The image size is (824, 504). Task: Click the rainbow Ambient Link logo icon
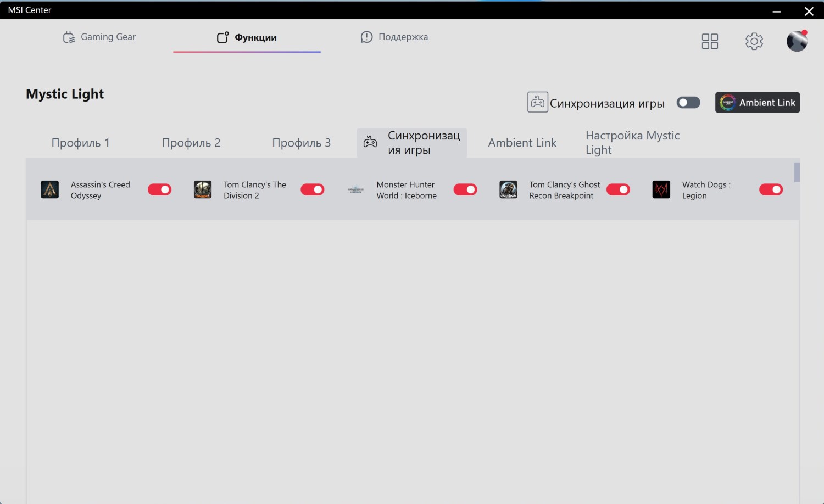click(727, 103)
